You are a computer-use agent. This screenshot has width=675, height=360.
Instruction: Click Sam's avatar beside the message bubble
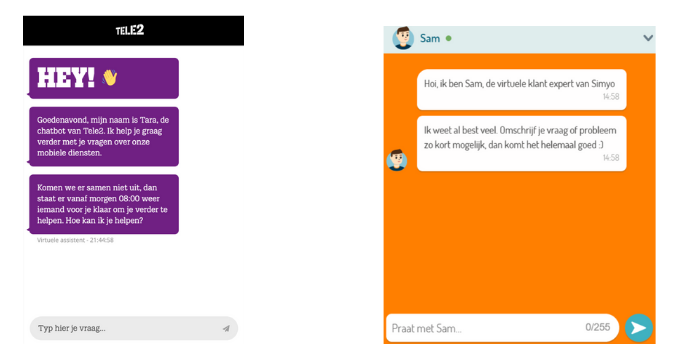tap(397, 160)
